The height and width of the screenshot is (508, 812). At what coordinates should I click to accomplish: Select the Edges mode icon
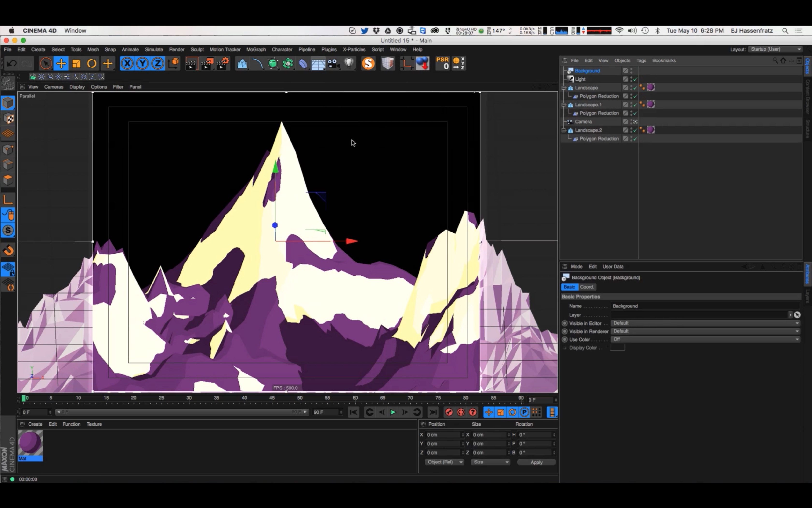[x=8, y=165]
